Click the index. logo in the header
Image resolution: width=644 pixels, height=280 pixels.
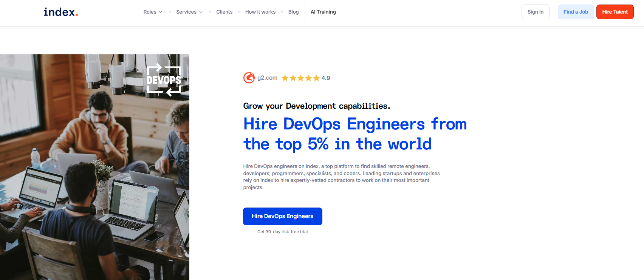(x=60, y=12)
